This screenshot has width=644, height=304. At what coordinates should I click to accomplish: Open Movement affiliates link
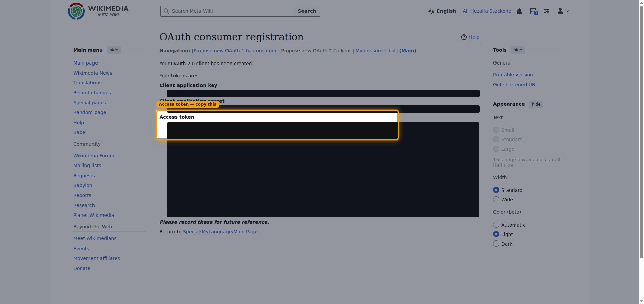coord(97,258)
